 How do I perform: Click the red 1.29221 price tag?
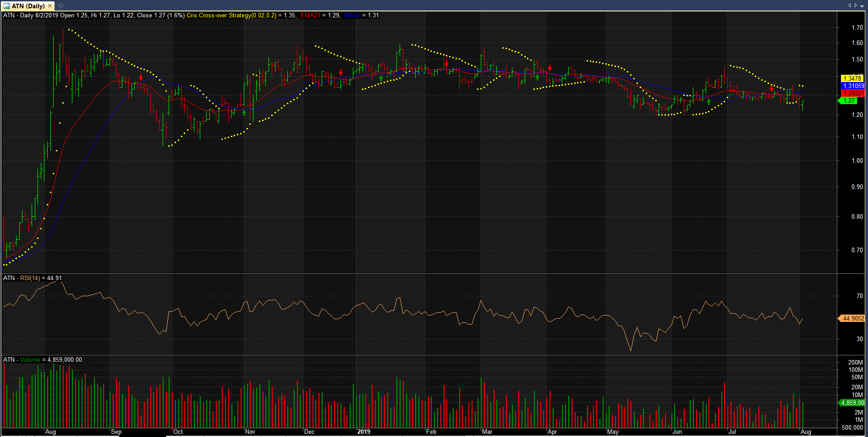click(853, 93)
